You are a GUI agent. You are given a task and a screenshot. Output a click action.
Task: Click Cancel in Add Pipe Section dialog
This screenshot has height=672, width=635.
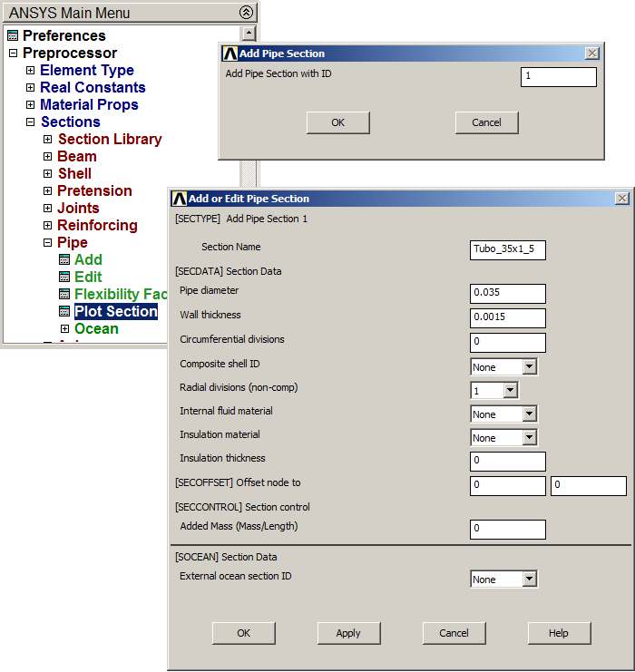[x=486, y=122]
